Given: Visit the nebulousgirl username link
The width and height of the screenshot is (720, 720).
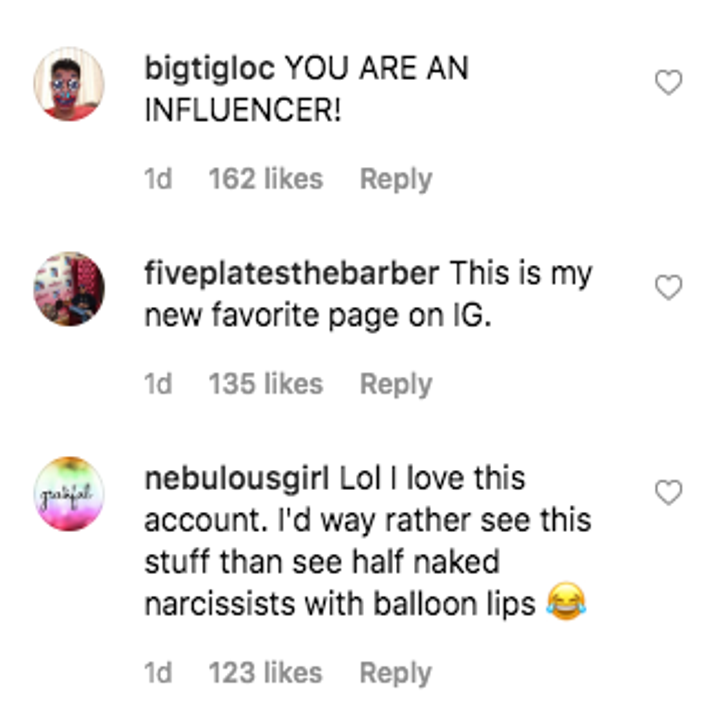Looking at the screenshot, I should 237,478.
